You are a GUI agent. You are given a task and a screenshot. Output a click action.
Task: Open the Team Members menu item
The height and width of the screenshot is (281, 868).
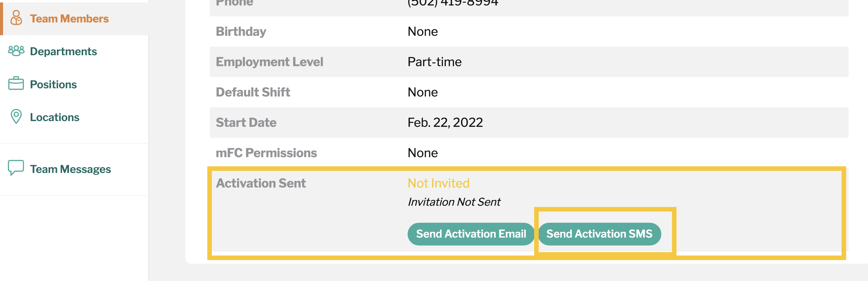pos(69,19)
